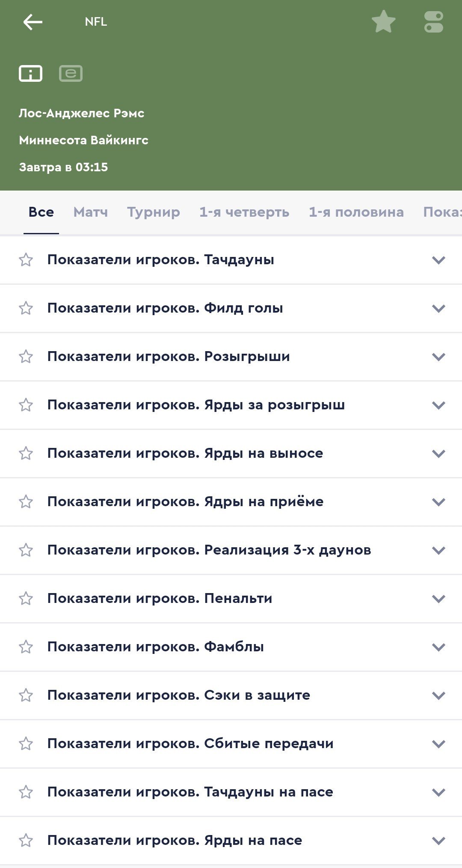Viewport: 462px width, 868px height.
Task: Star the Тачдауны market row
Action: pyautogui.click(x=26, y=260)
